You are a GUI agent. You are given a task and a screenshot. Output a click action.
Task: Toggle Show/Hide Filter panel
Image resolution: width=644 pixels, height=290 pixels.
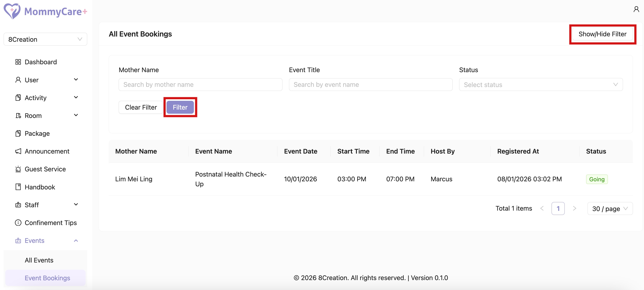[x=602, y=34]
